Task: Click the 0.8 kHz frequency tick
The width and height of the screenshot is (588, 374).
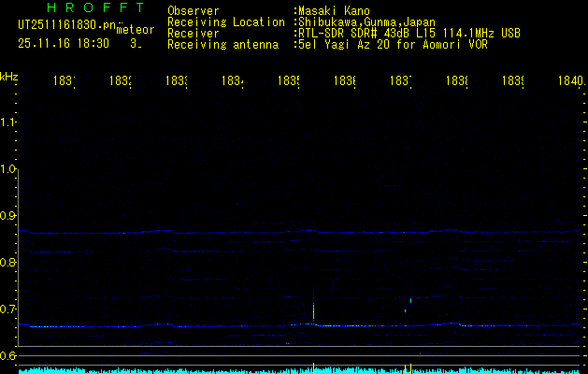Action: [8, 263]
